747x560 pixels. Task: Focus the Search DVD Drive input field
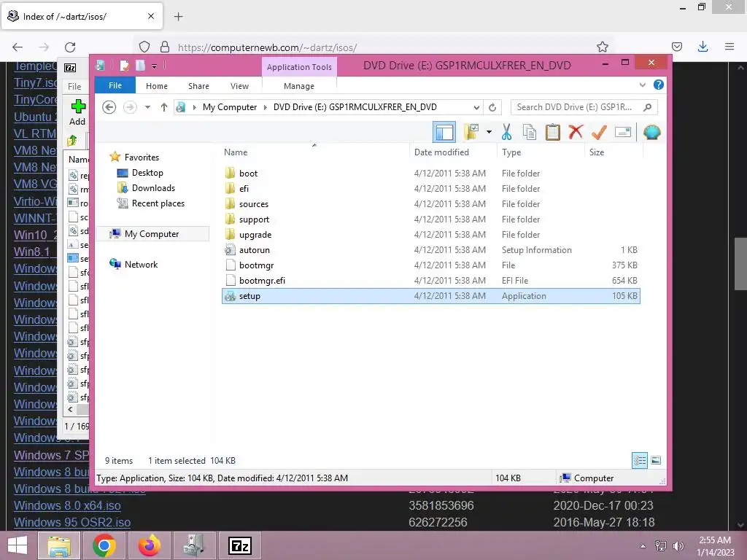coord(584,107)
